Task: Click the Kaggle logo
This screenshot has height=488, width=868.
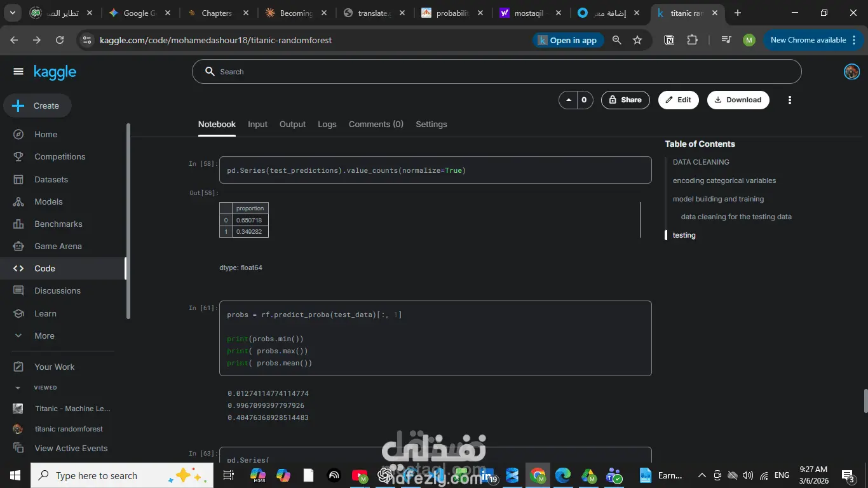Action: tap(55, 72)
